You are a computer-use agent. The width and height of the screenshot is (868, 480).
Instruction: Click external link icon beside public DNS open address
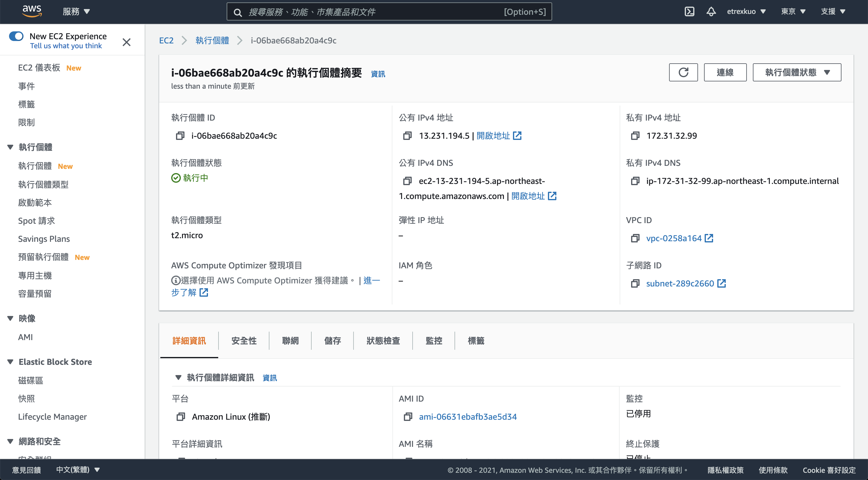click(552, 196)
